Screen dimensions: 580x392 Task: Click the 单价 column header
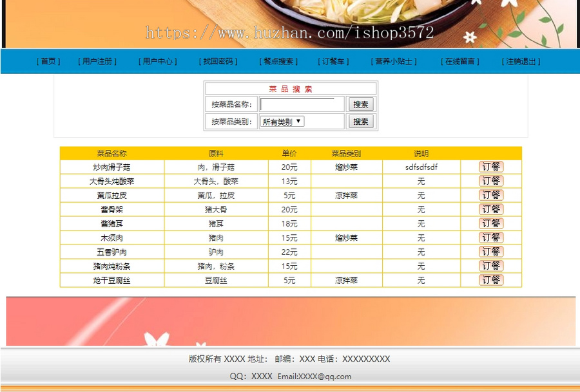click(289, 153)
